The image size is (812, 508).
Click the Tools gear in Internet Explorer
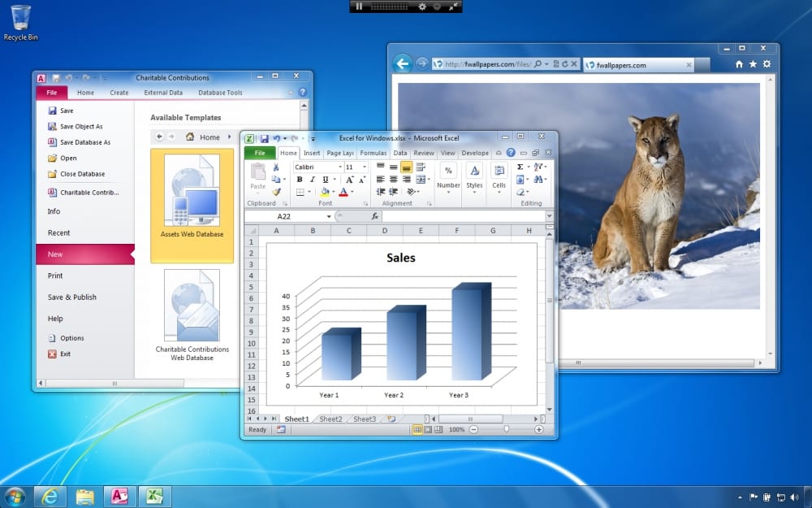click(x=767, y=63)
